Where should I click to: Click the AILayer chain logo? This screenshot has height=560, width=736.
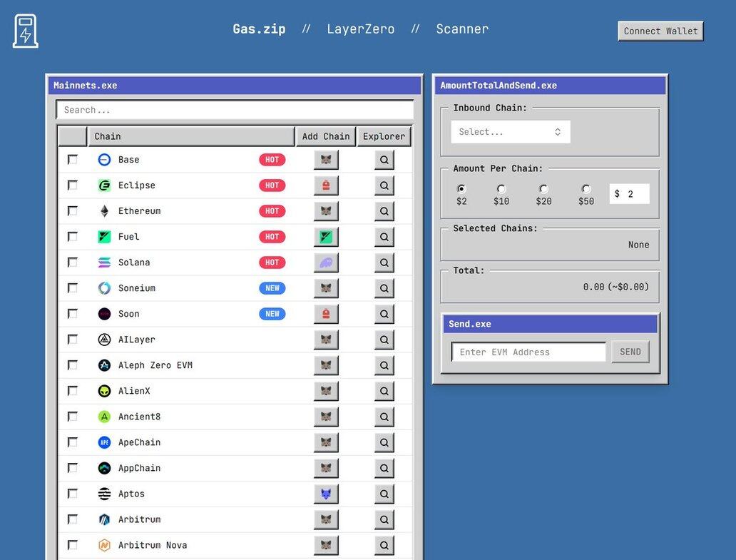(104, 340)
